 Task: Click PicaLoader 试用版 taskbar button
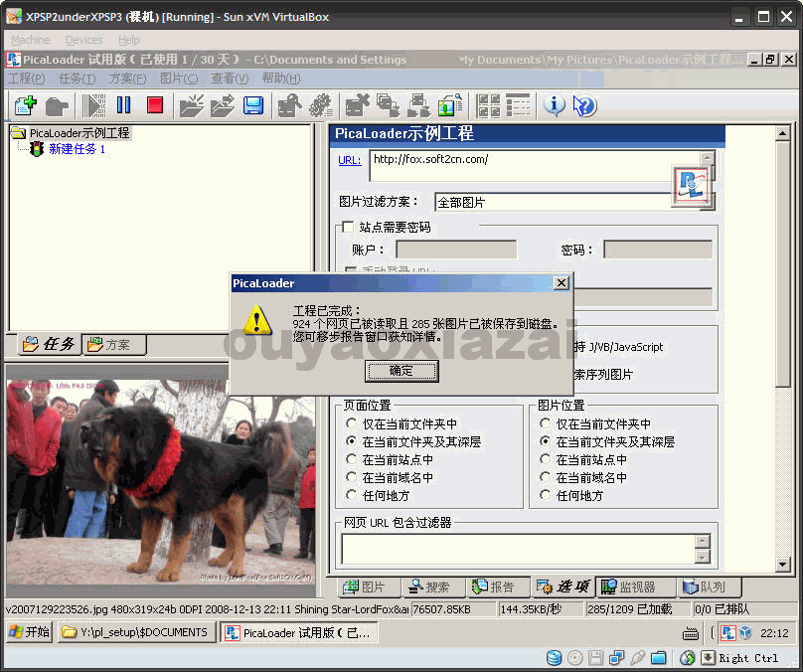tap(299, 633)
